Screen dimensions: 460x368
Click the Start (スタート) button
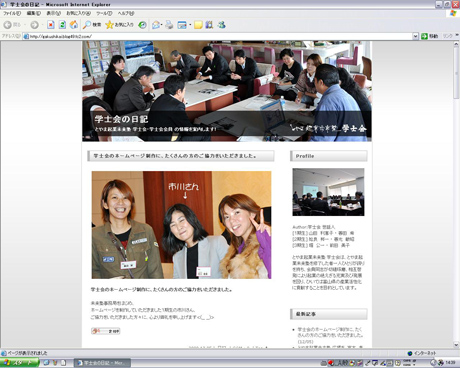pos(20,363)
